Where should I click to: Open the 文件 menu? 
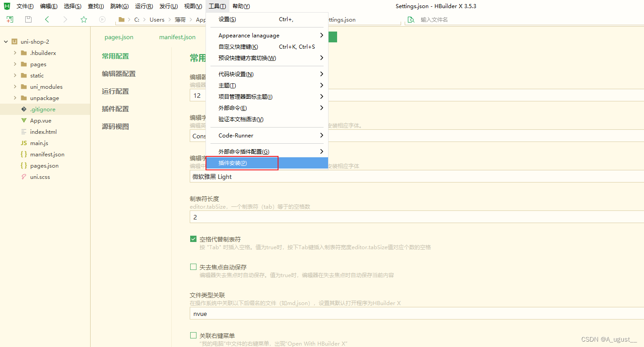[25, 6]
